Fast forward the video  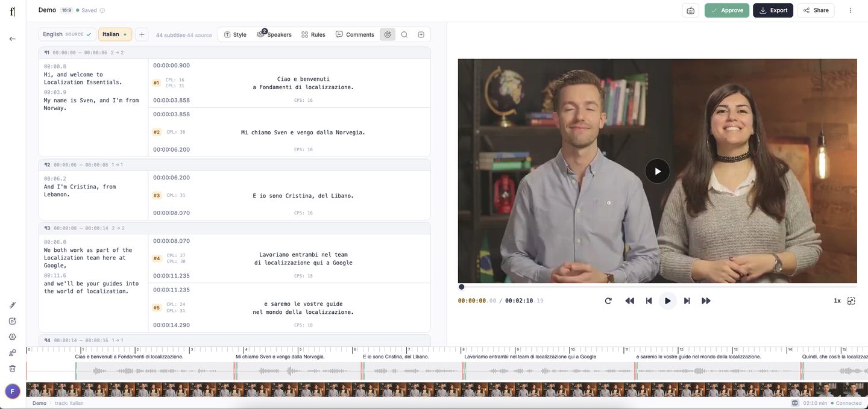tap(706, 301)
